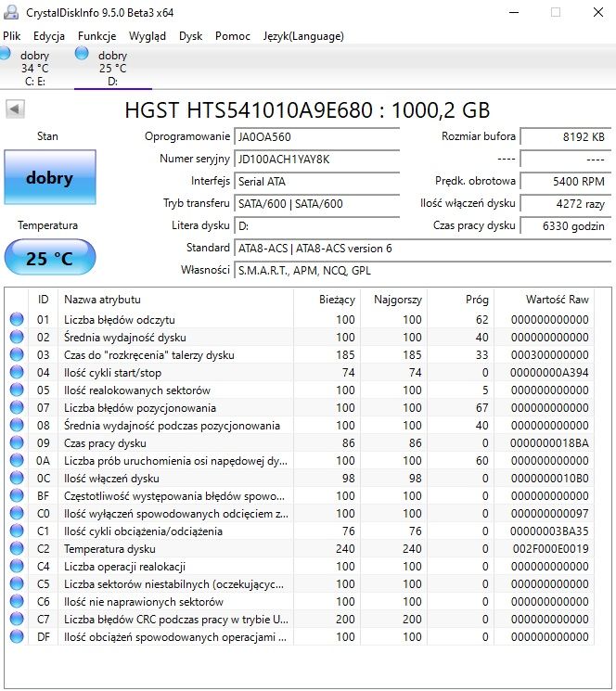Click the power on hours field 6330 godzin

565,226
